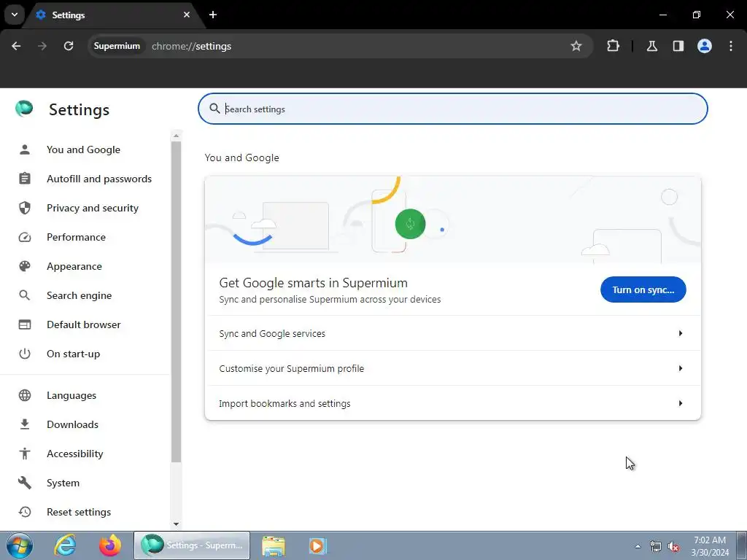The image size is (747, 560).
Task: Open the Windows Start button
Action: (20, 545)
